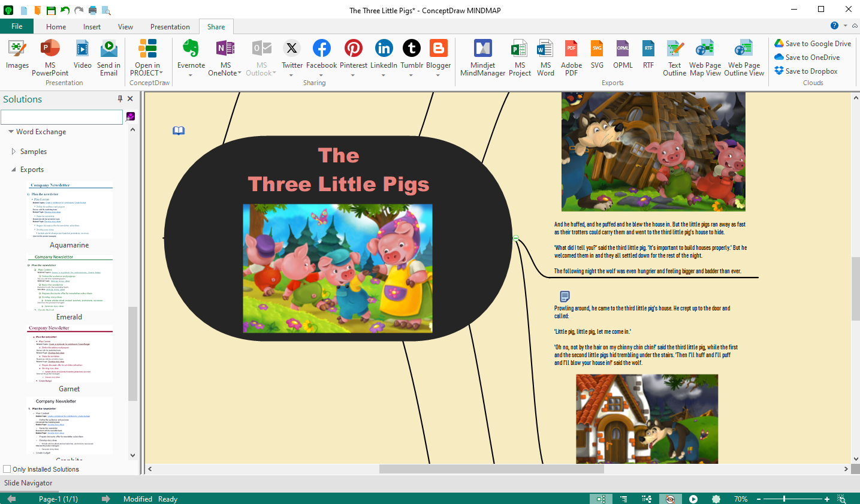Export the map as OPML
This screenshot has height=504, width=860.
(x=623, y=55)
